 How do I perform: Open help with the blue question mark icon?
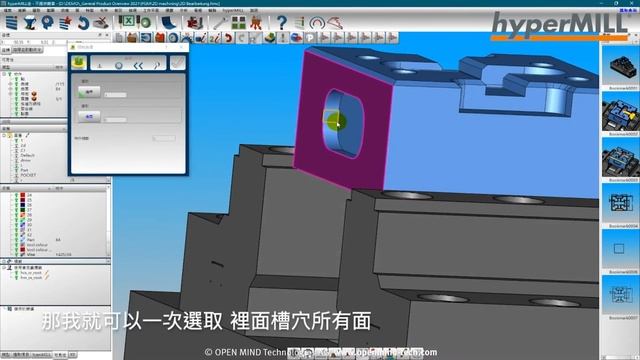point(281,22)
